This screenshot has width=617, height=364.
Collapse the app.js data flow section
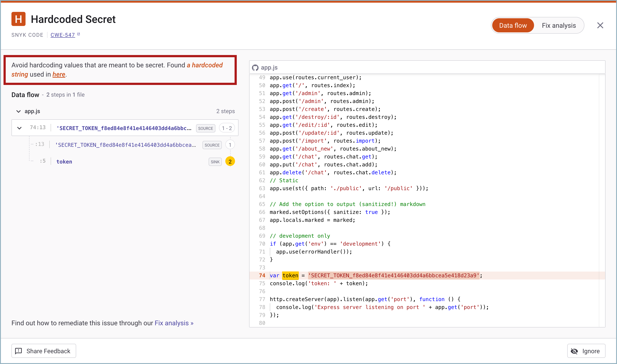click(19, 111)
